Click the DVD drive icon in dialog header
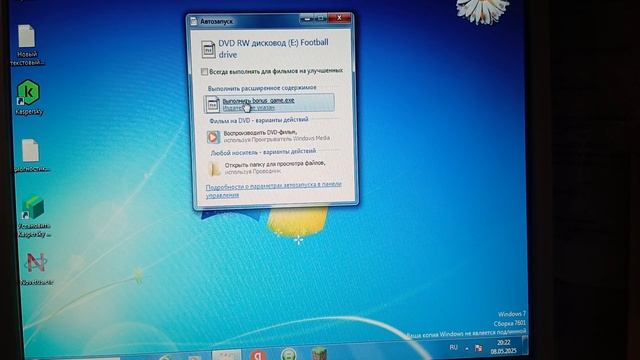Screen dimensions: 640x360 pyautogui.click(x=208, y=49)
